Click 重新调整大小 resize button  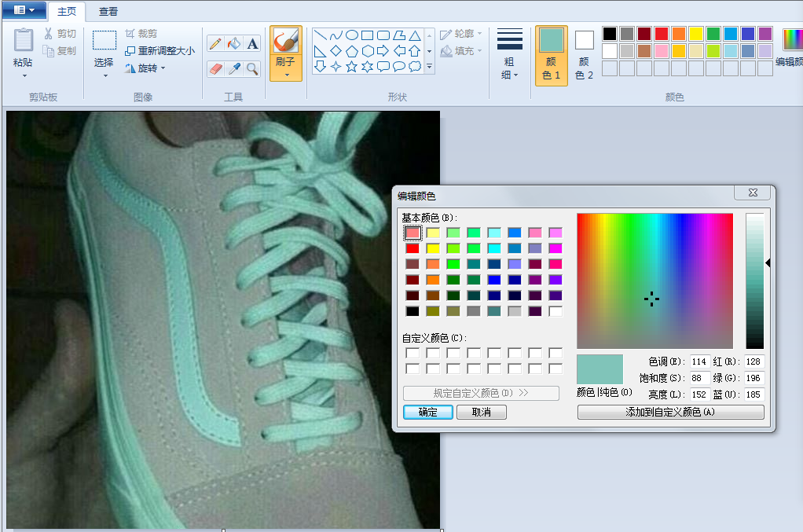[x=159, y=51]
